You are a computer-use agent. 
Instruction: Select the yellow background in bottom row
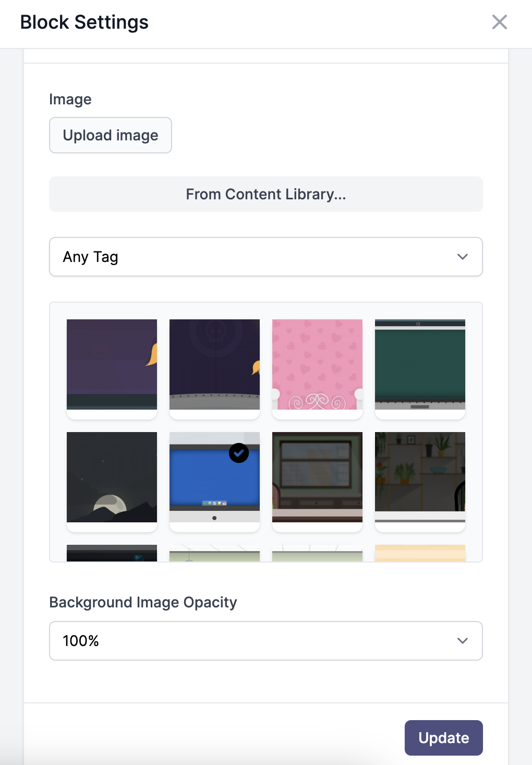click(420, 554)
